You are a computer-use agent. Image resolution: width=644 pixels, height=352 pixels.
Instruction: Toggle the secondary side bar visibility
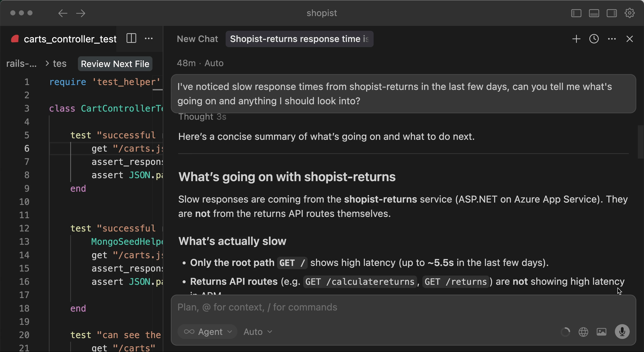612,13
